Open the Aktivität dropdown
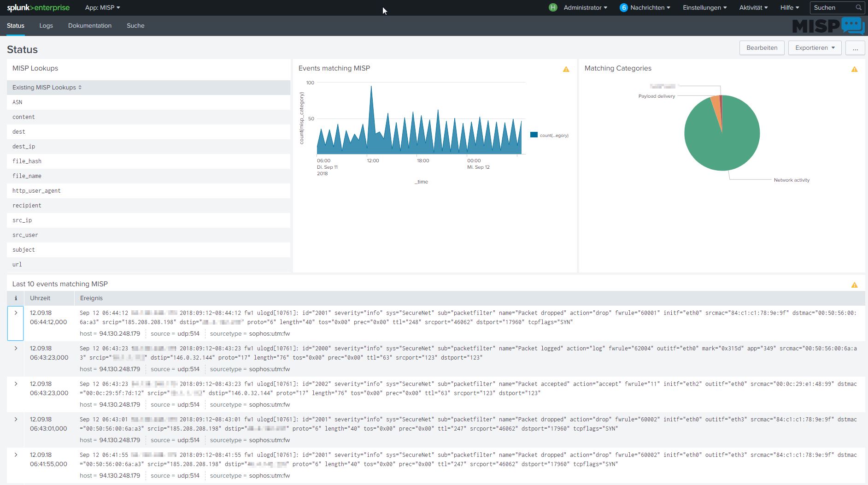The image size is (868, 485). tap(753, 7)
